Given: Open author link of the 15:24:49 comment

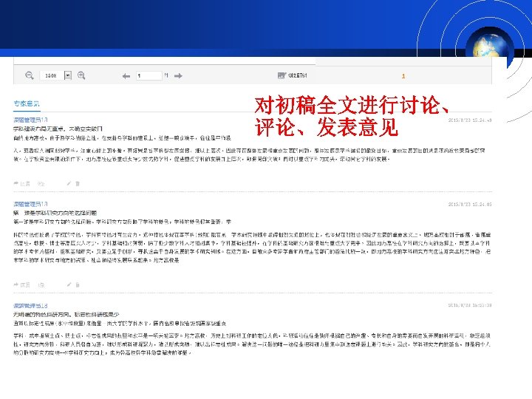Looking at the screenshot, I should pos(30,120).
